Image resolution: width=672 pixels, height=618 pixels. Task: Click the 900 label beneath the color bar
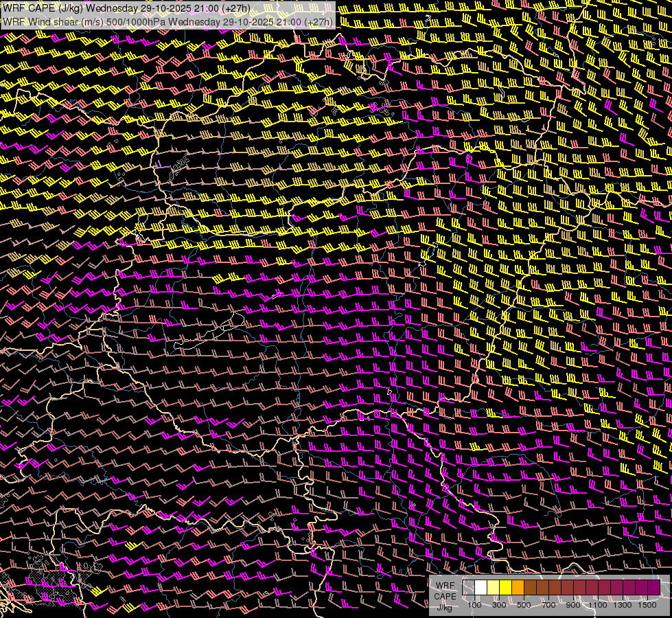573,605
